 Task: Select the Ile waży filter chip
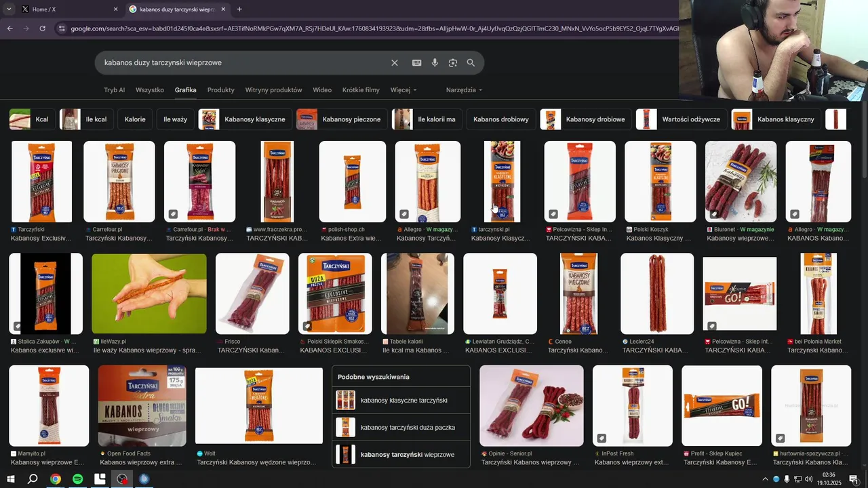click(175, 119)
